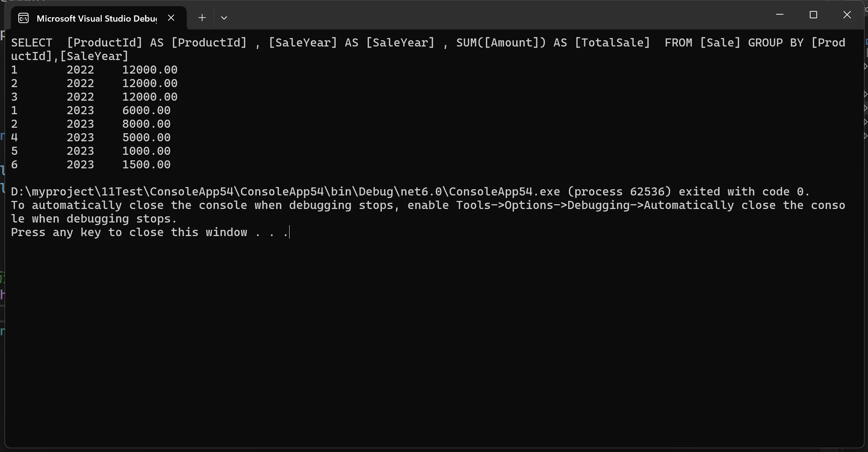Click the ConsoleApp54.exe file name in path
Image resolution: width=868 pixels, height=452 pixels.
[504, 192]
